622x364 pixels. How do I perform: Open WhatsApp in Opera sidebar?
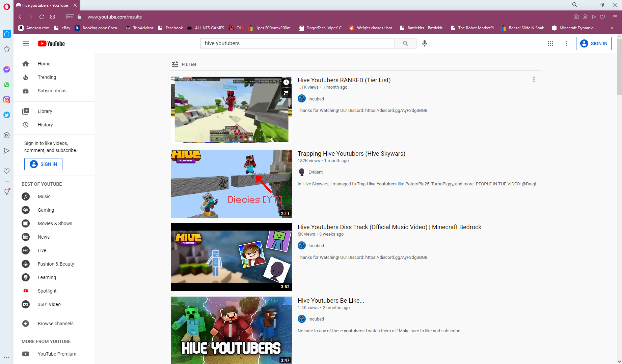7,85
